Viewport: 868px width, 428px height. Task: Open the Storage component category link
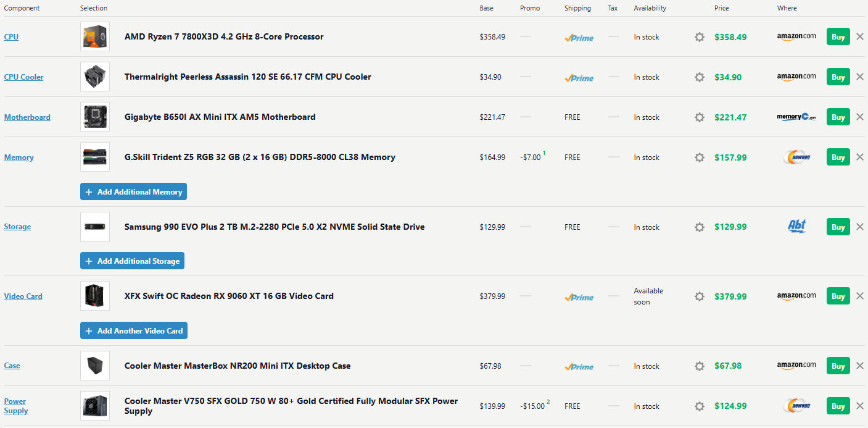17,227
